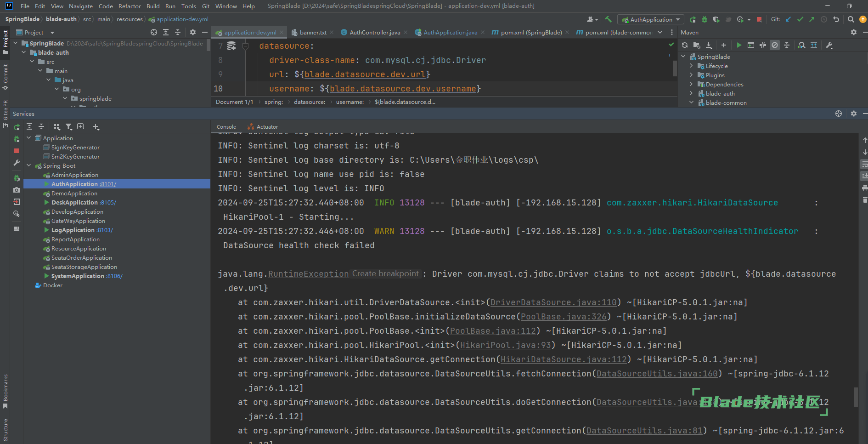Git push green arrow icon
Image resolution: width=868 pixels, height=444 pixels.
[812, 19]
